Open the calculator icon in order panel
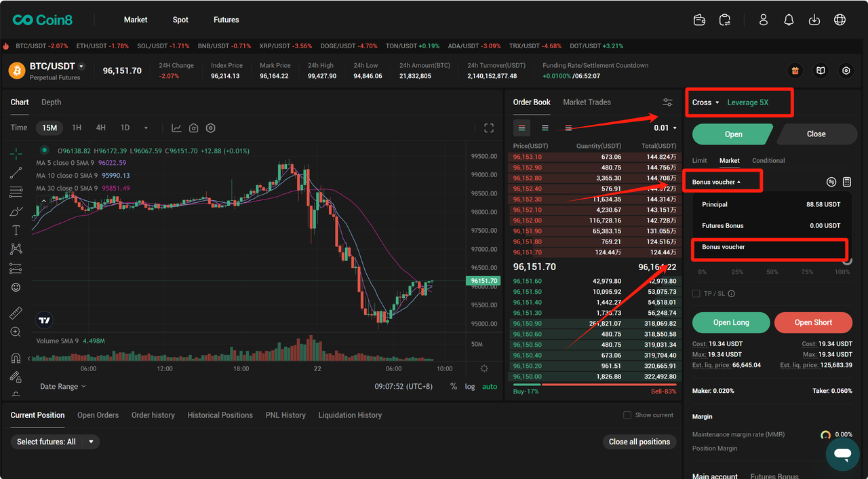 (x=847, y=182)
